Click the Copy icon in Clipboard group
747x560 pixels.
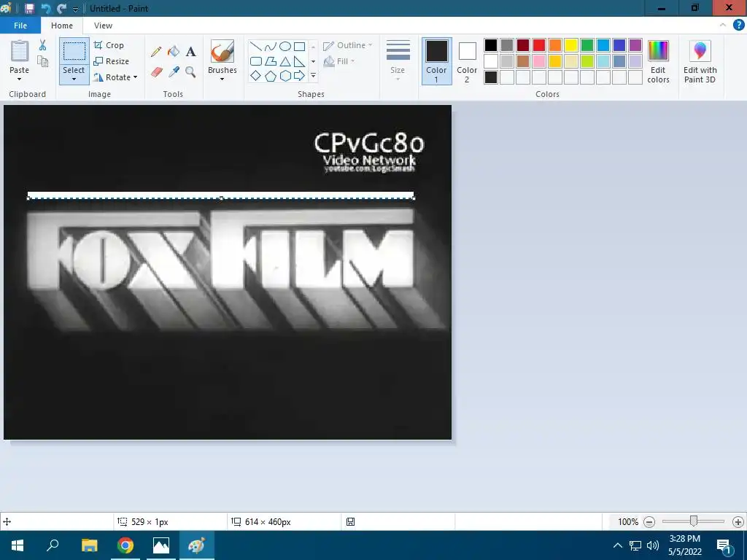pos(42,61)
